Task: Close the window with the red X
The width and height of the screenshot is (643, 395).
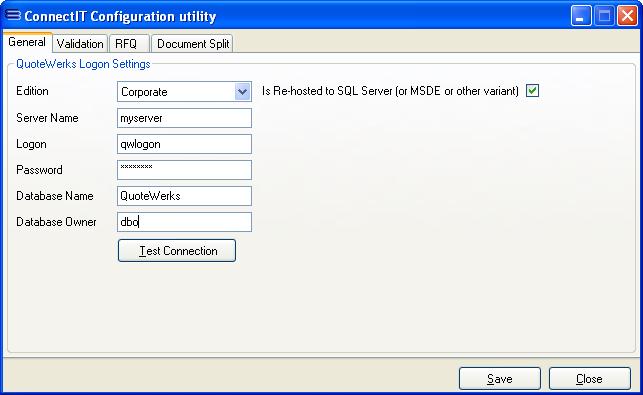Action: point(627,16)
